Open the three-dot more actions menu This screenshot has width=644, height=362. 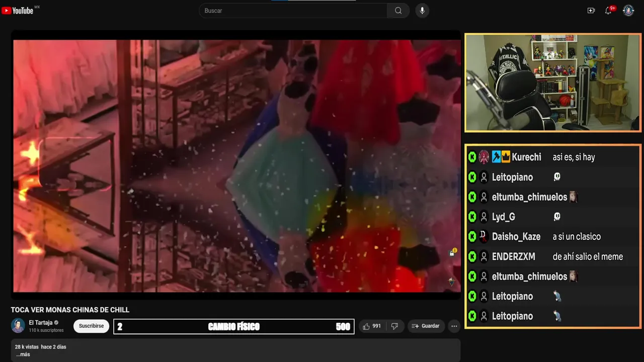(x=454, y=326)
